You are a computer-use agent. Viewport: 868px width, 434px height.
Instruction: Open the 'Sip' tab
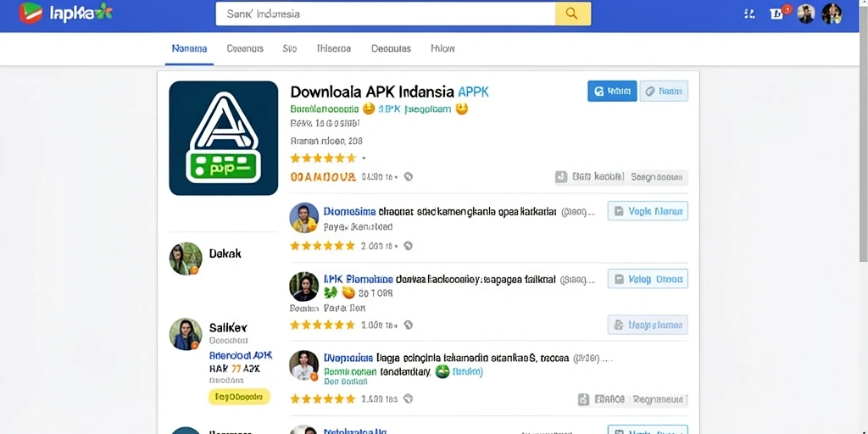(x=290, y=48)
